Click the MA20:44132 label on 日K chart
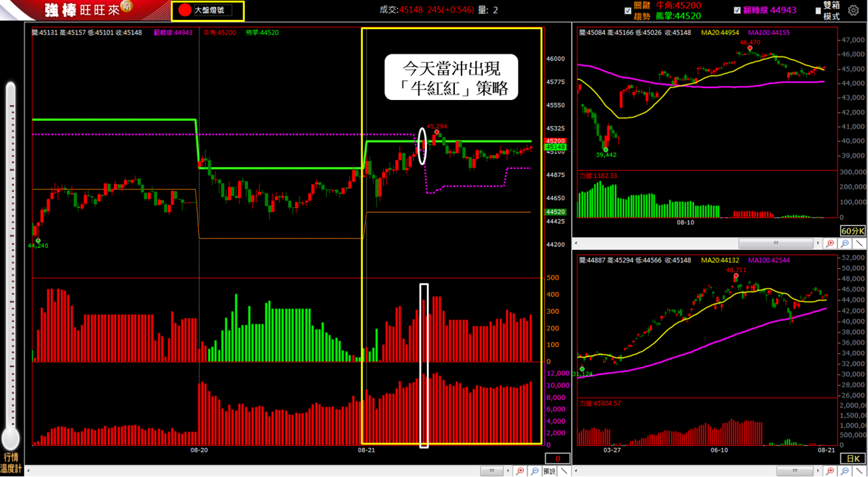This screenshot has height=477, width=868. (719, 259)
